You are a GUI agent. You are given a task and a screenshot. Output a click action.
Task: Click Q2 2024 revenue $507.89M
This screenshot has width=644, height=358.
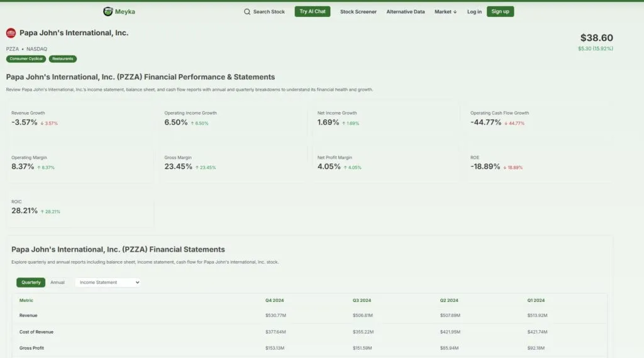click(450, 316)
